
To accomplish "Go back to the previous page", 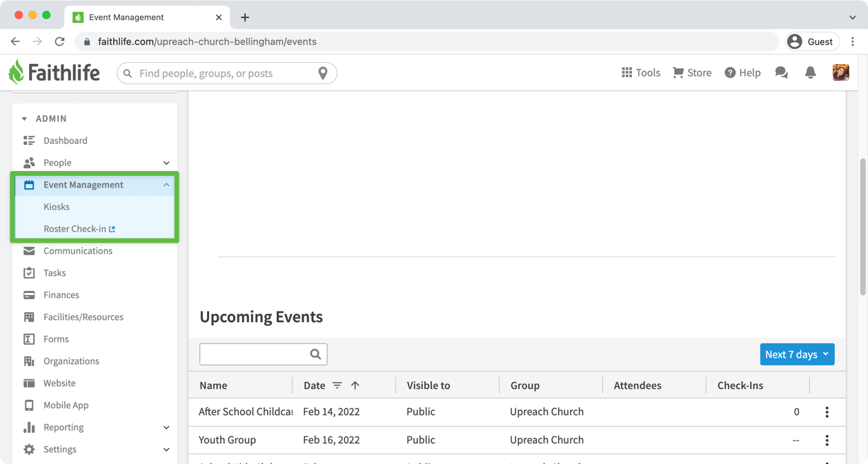I will (x=15, y=41).
